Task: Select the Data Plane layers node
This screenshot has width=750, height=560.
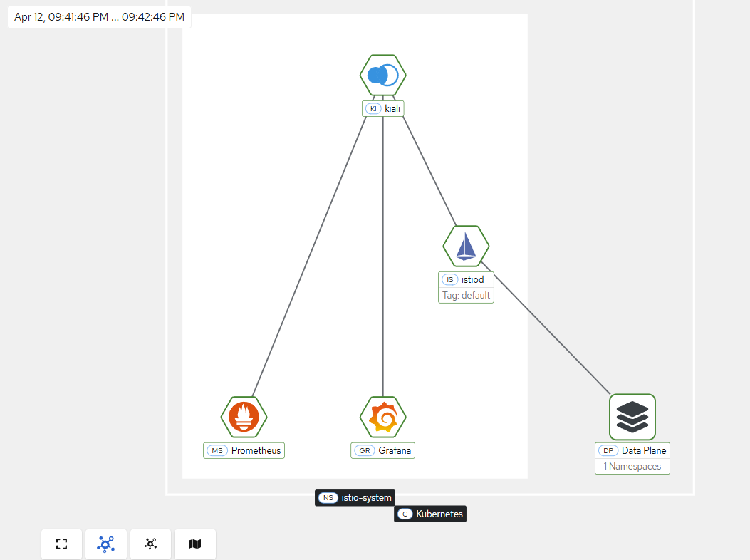Action: (x=632, y=417)
